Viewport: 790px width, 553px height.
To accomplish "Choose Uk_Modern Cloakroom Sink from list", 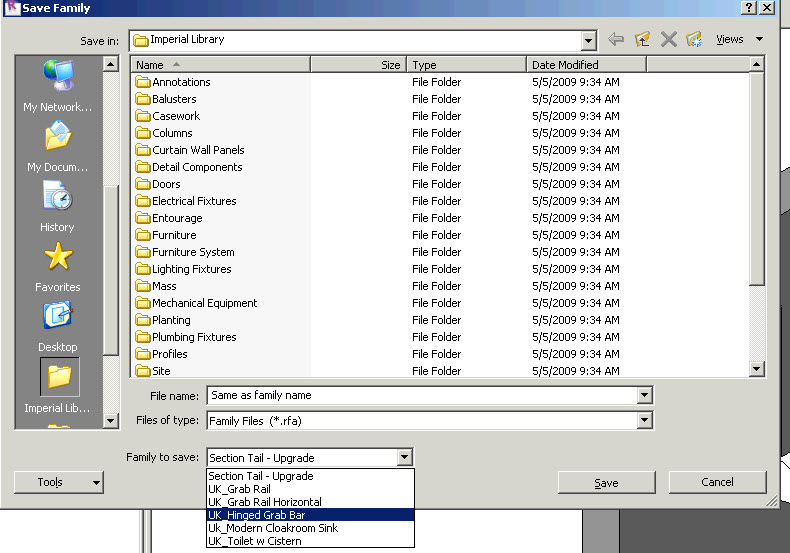I will click(310, 528).
